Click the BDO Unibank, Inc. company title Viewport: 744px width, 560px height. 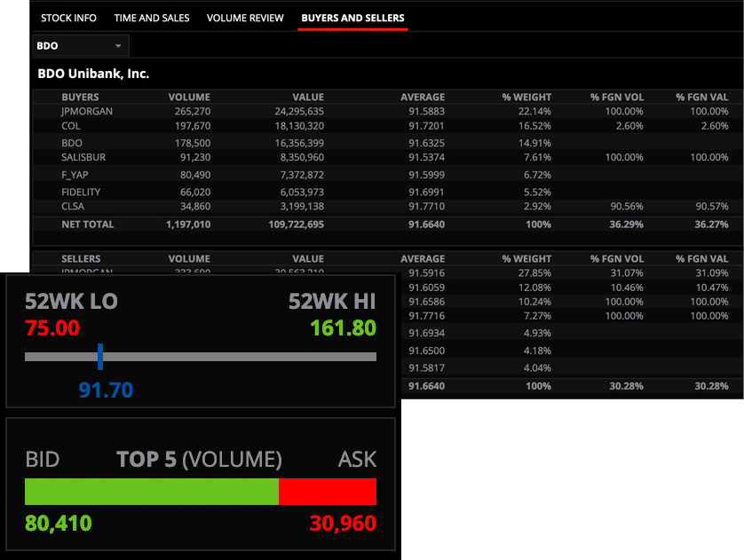pyautogui.click(x=93, y=74)
